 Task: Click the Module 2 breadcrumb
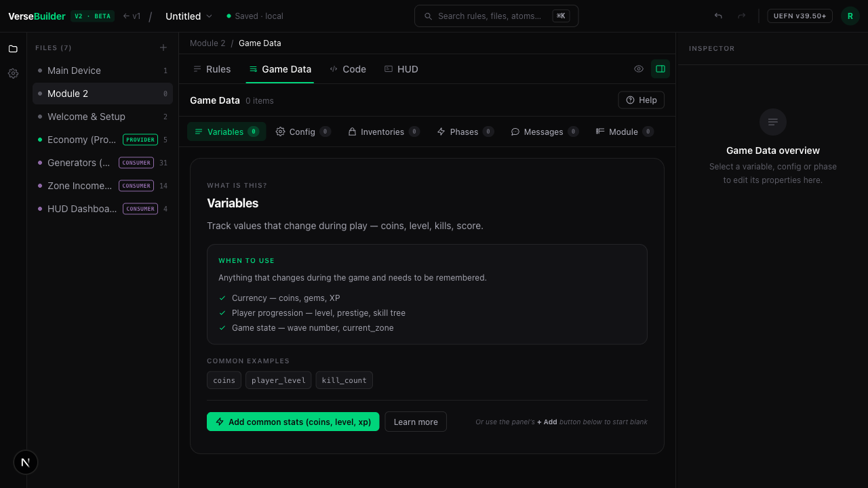coord(208,43)
